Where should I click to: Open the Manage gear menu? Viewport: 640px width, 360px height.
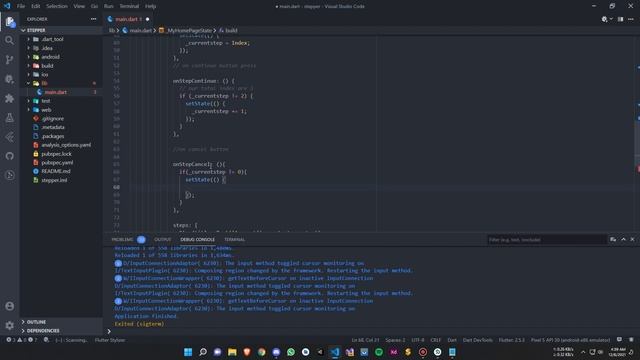click(9, 325)
